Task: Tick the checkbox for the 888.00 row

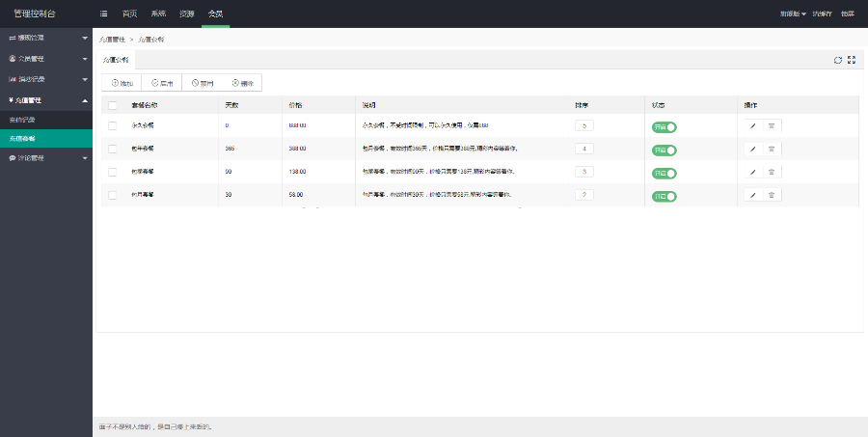Action: click(113, 125)
